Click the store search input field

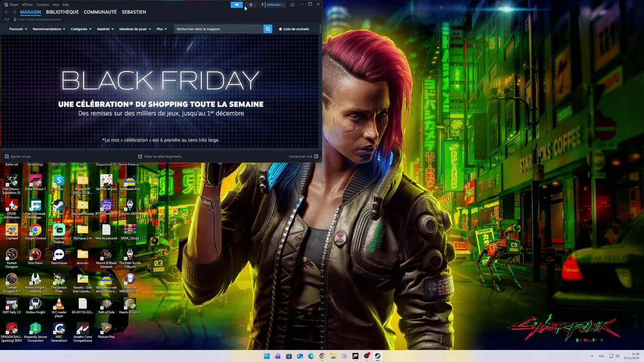click(x=218, y=29)
